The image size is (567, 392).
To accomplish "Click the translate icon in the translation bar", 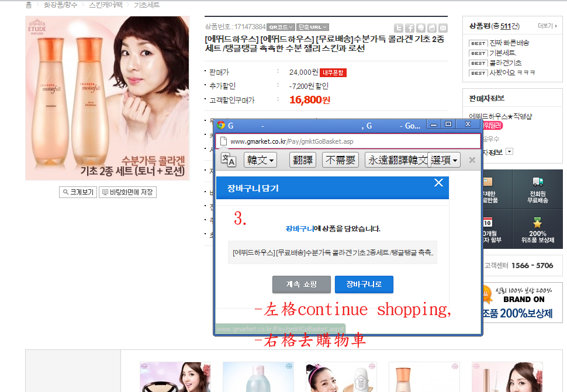I will point(229,159).
